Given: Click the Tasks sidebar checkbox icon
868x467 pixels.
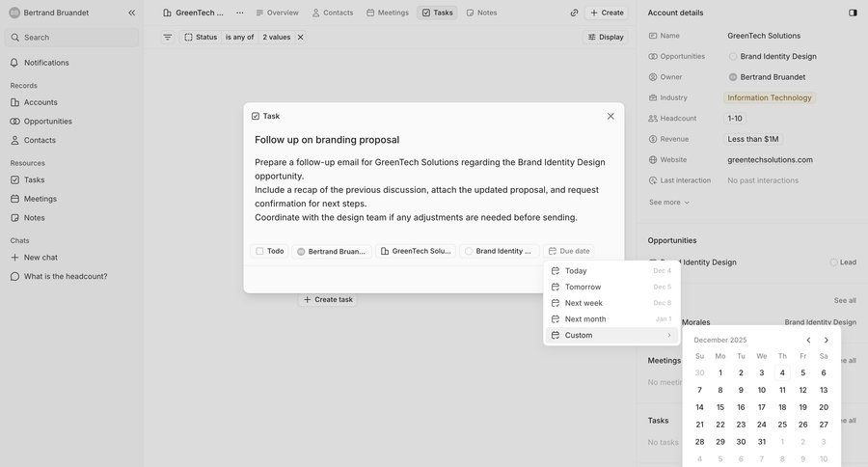Looking at the screenshot, I should click(x=14, y=180).
